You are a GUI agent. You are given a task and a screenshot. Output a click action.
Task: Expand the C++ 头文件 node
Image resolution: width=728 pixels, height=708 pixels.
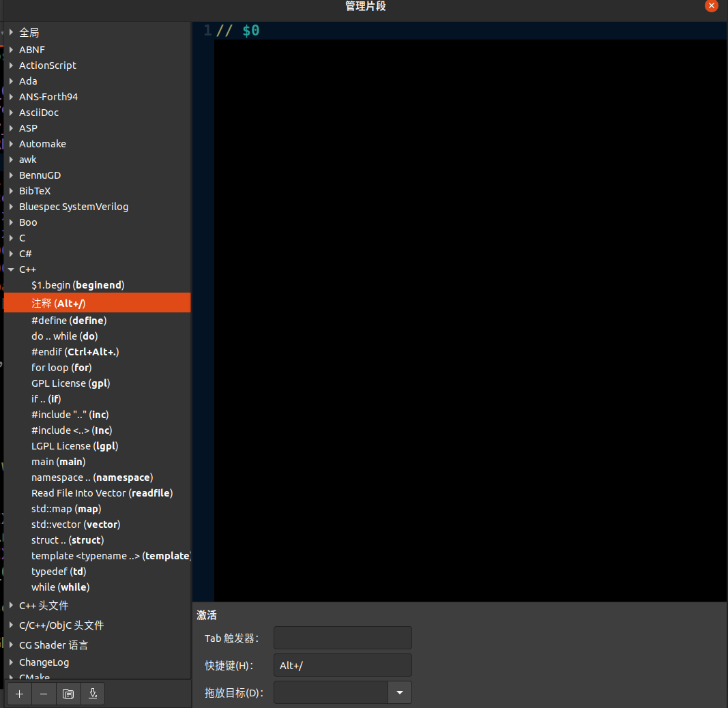pos(11,606)
